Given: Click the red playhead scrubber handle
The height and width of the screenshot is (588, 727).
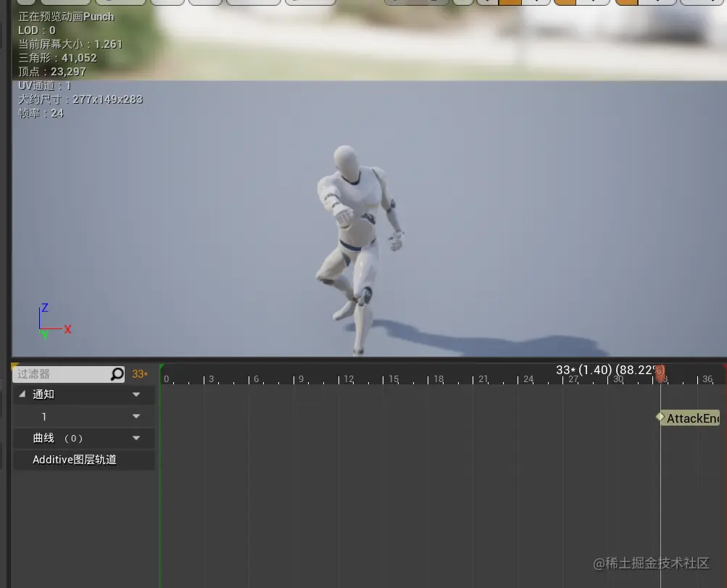Looking at the screenshot, I should click(x=661, y=373).
